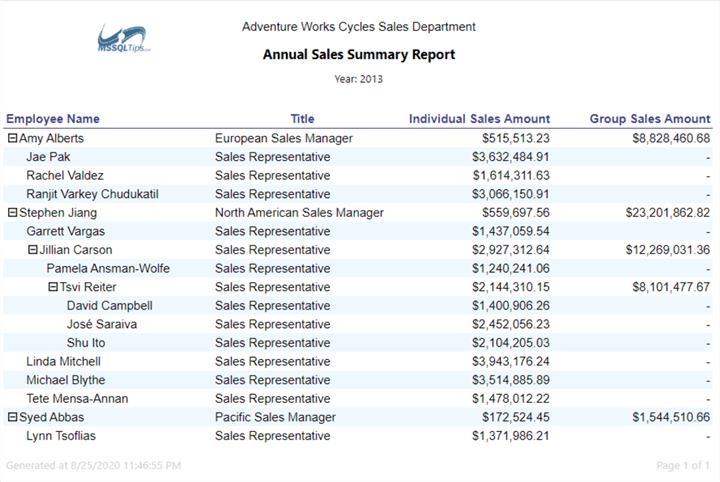Click the Pacific Sales Manager title

pyautogui.click(x=276, y=417)
